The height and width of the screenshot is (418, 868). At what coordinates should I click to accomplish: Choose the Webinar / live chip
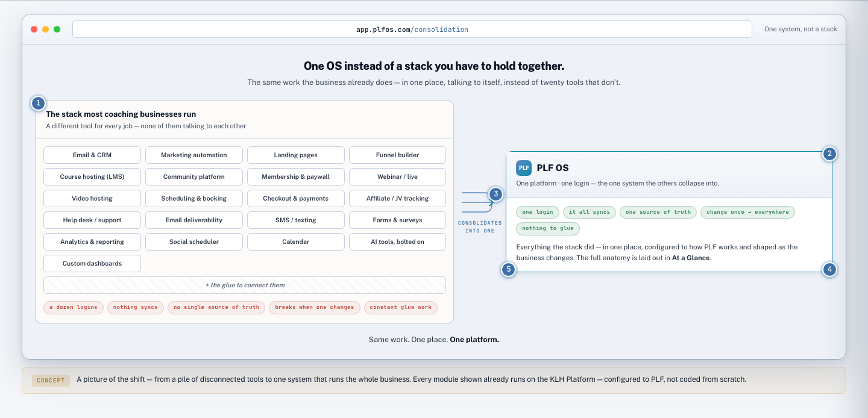pyautogui.click(x=398, y=176)
